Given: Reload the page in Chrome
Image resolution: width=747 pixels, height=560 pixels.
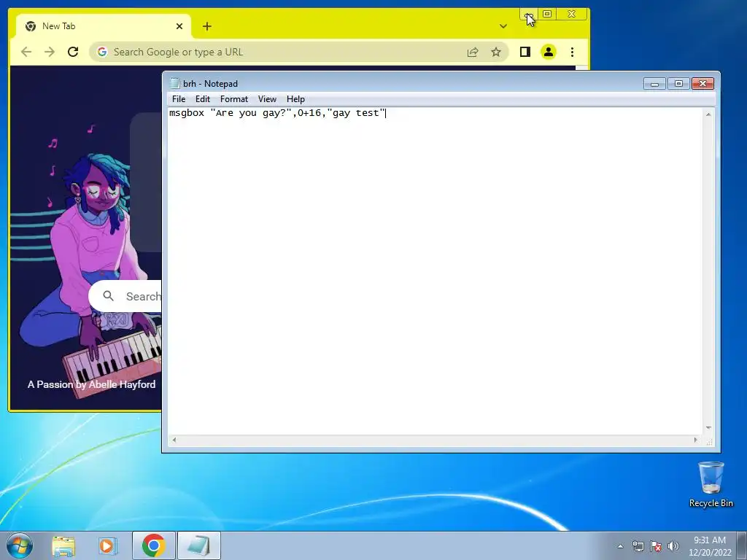Looking at the screenshot, I should (x=73, y=52).
